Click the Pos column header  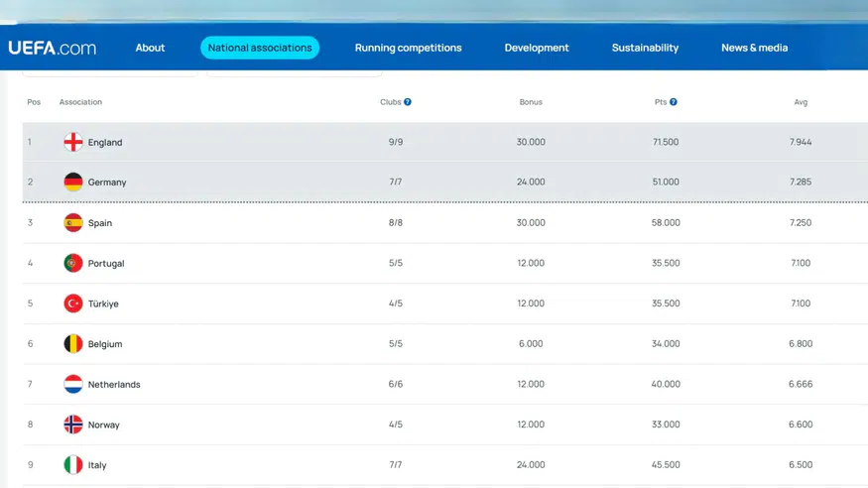[34, 102]
